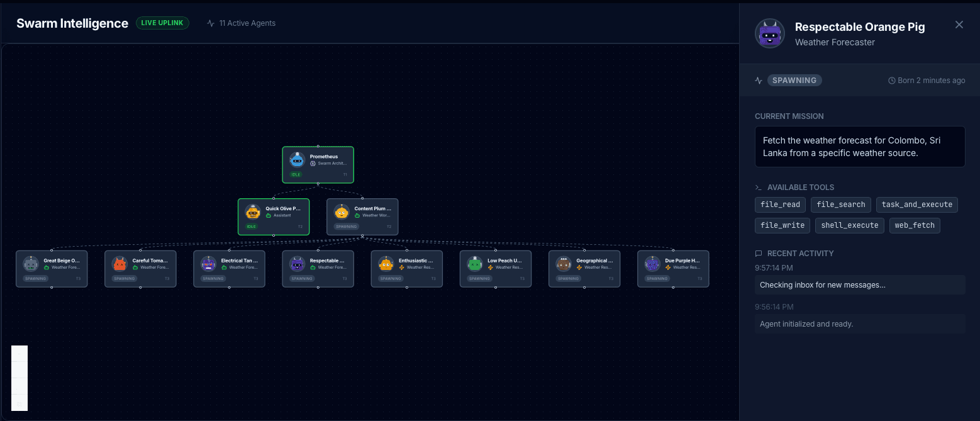The image size is (980, 421).
Task: Click the IDLE badge on Quick Olive node
Action: (252, 227)
